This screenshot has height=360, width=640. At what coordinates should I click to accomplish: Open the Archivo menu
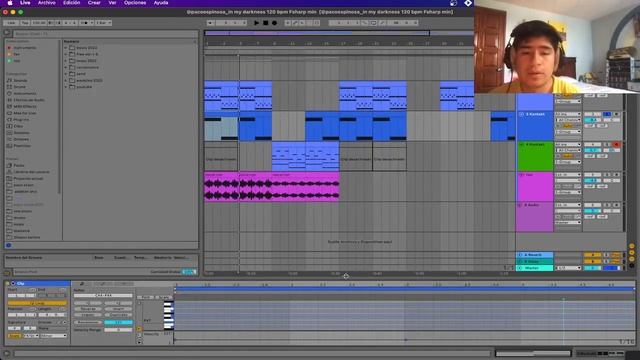pos(47,3)
